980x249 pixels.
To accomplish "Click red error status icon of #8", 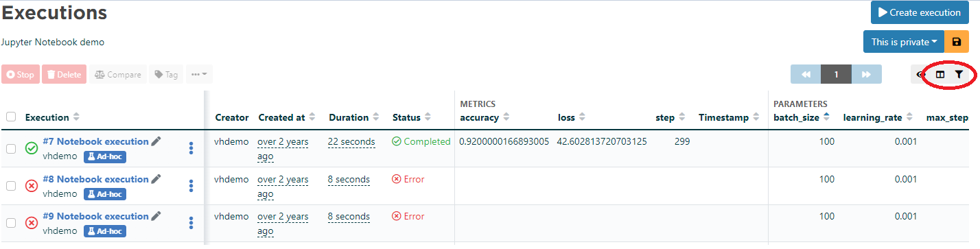I will pyautogui.click(x=32, y=186).
